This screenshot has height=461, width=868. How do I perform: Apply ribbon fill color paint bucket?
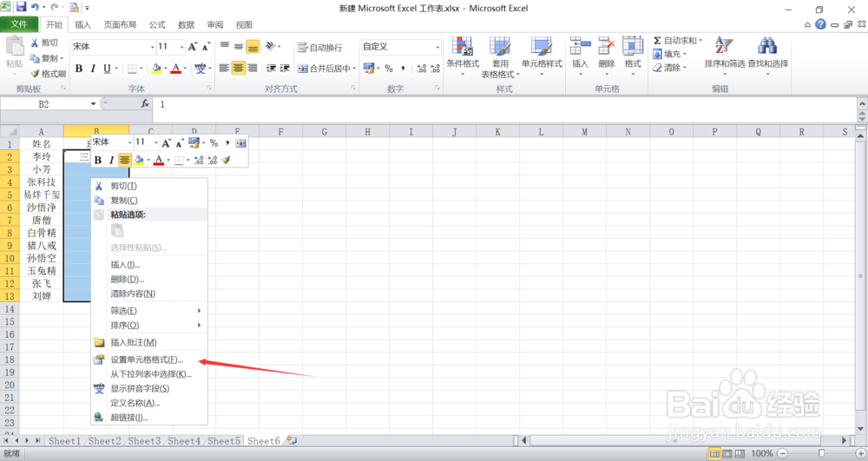tap(156, 69)
